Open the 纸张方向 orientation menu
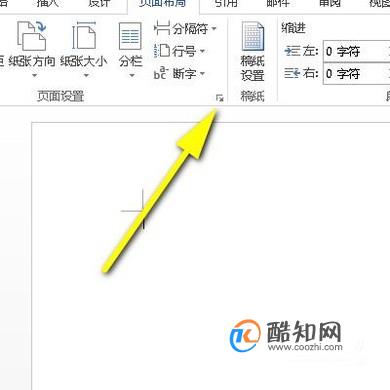This screenshot has width=390, height=390. pos(32,49)
